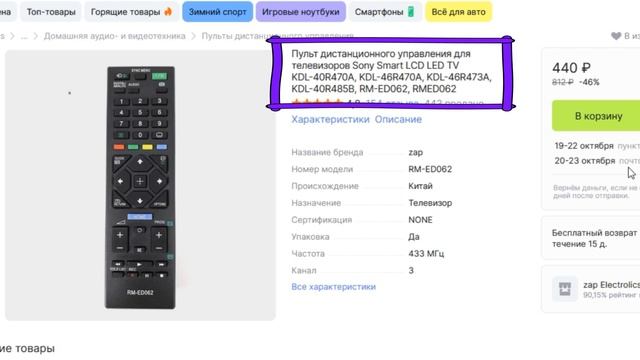
Task: Click the frequency value 433 МГц
Action: 426,253
